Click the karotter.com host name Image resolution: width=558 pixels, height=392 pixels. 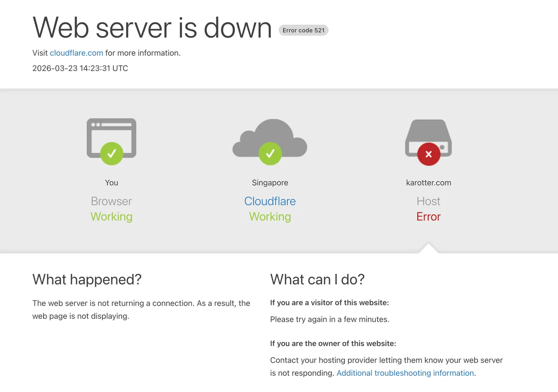[429, 182]
